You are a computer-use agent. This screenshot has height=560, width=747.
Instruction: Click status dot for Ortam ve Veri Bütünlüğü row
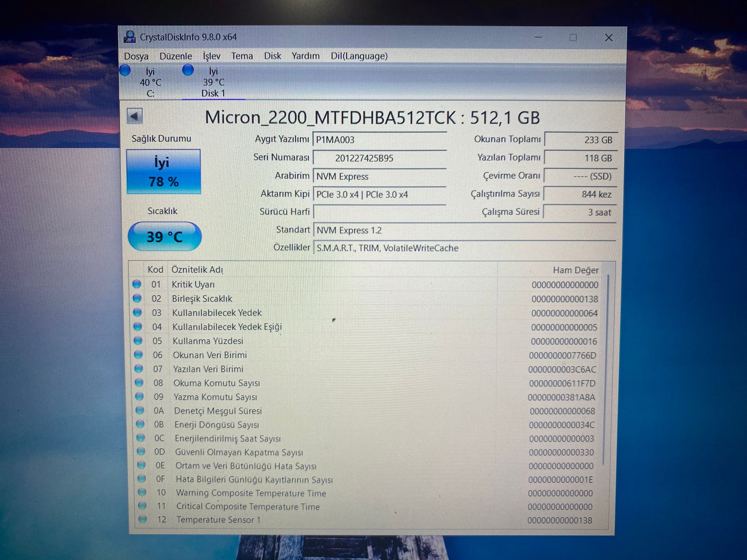(x=142, y=465)
